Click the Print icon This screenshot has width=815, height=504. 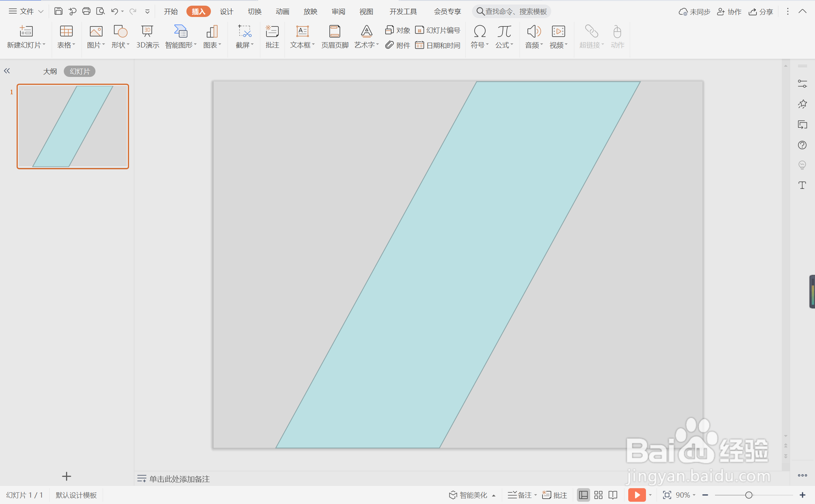click(86, 11)
